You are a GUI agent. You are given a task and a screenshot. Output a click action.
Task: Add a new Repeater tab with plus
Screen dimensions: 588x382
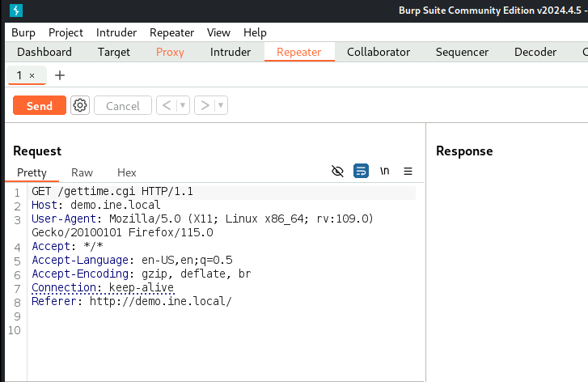click(x=59, y=75)
